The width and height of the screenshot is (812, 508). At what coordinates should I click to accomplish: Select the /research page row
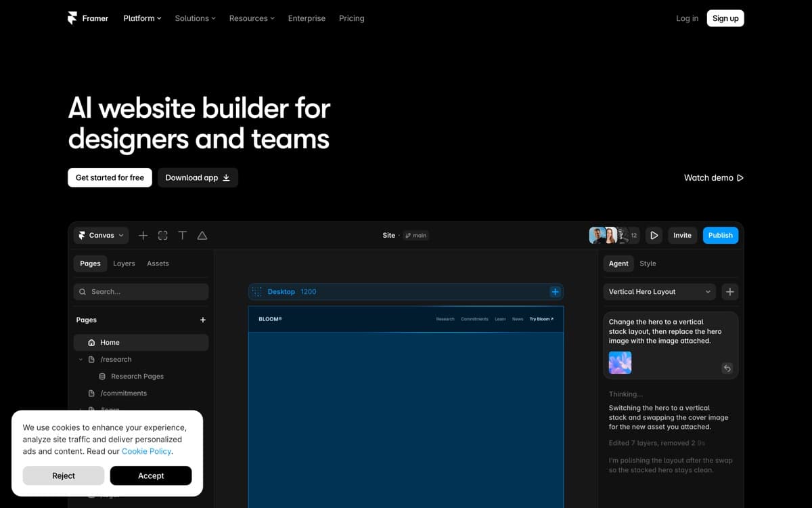click(141, 359)
